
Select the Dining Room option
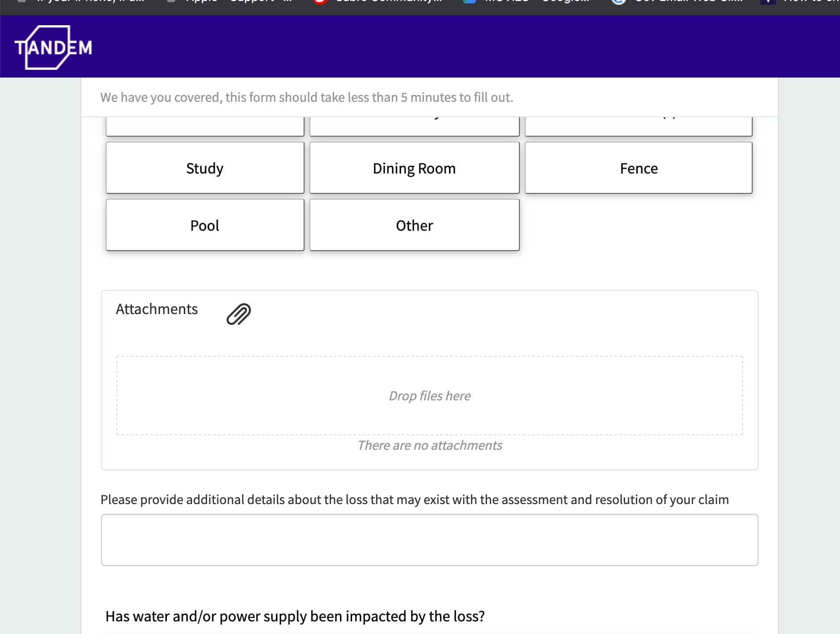point(414,168)
